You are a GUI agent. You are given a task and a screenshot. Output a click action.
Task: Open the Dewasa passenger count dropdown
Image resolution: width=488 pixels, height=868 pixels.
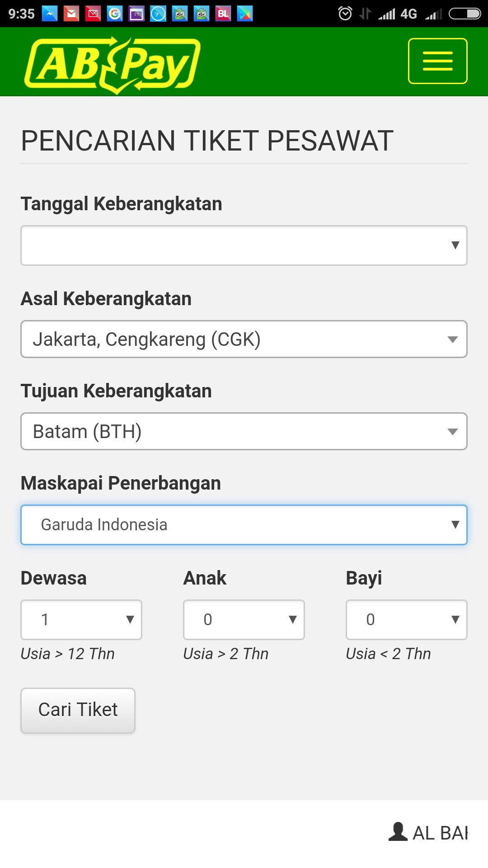click(x=81, y=619)
